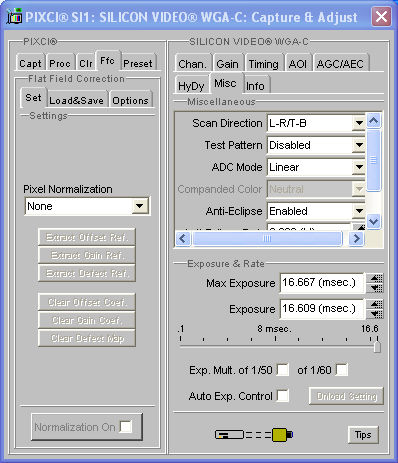398x463 pixels.
Task: Enable the of 1/60 checkbox
Action: pos(342,370)
